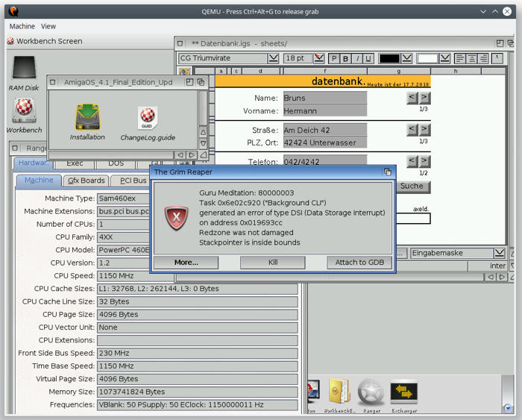
Task: Toggle underline style U
Action: coord(368,59)
